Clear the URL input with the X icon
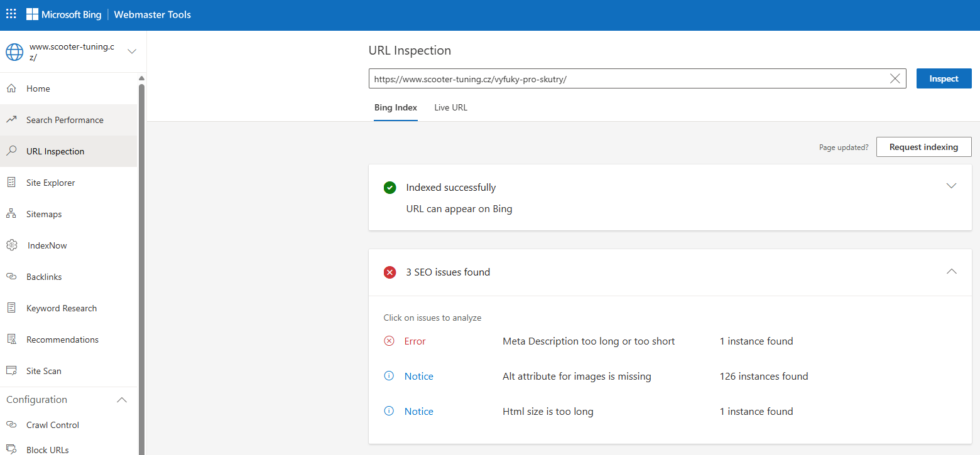The width and height of the screenshot is (980, 455). (x=895, y=78)
